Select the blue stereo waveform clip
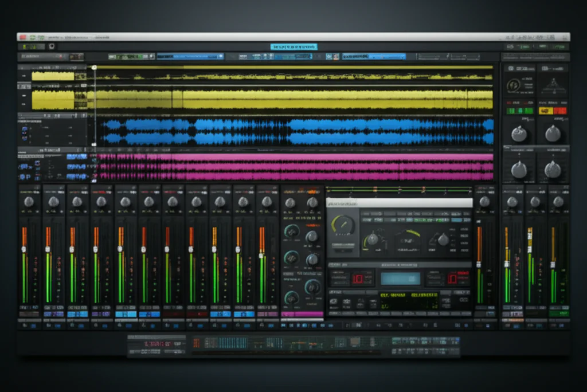 pos(298,132)
